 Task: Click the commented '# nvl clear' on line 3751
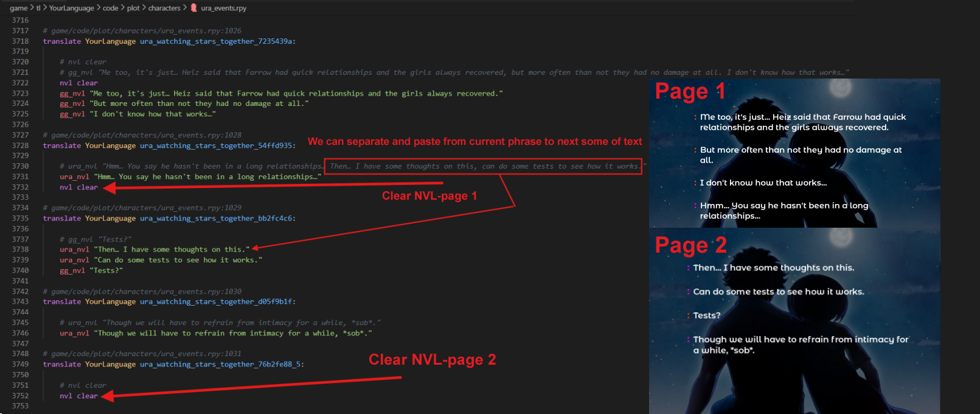pos(83,385)
